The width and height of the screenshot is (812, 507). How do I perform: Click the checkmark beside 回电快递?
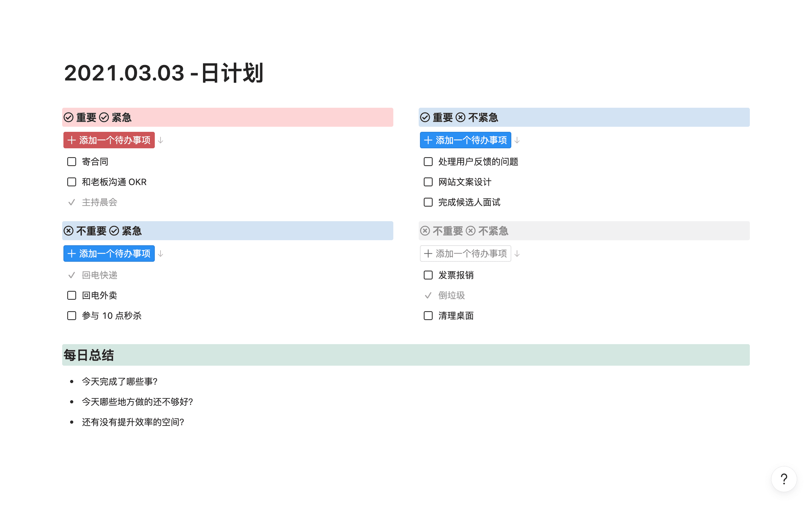coord(71,275)
